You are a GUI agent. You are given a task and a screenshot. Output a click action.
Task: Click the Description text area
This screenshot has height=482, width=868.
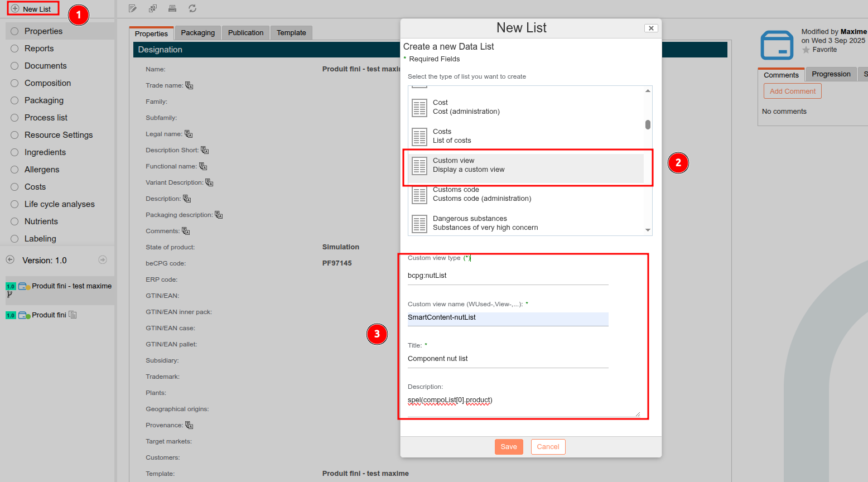pos(524,404)
